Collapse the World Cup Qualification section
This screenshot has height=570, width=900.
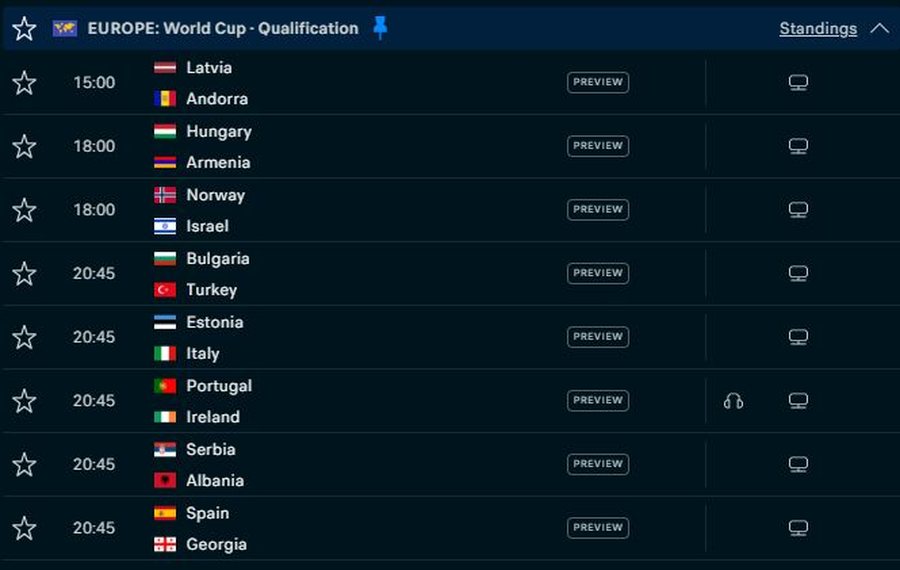[879, 28]
